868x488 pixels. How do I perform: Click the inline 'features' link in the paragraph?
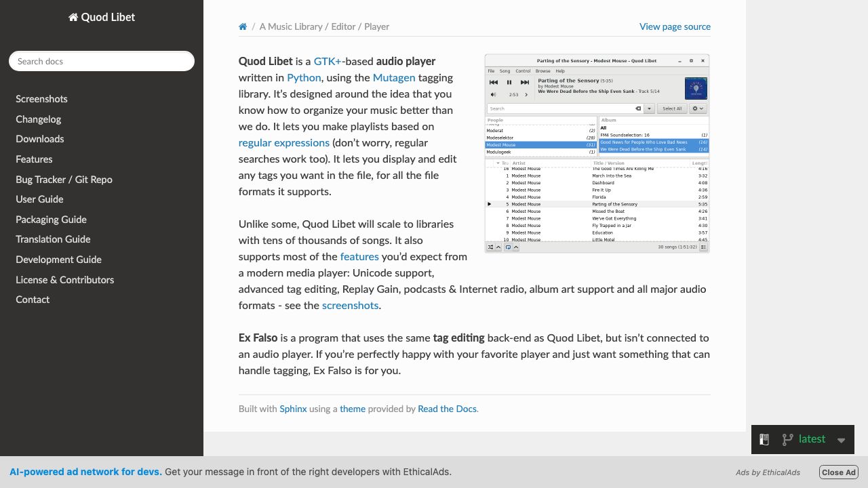click(x=359, y=257)
